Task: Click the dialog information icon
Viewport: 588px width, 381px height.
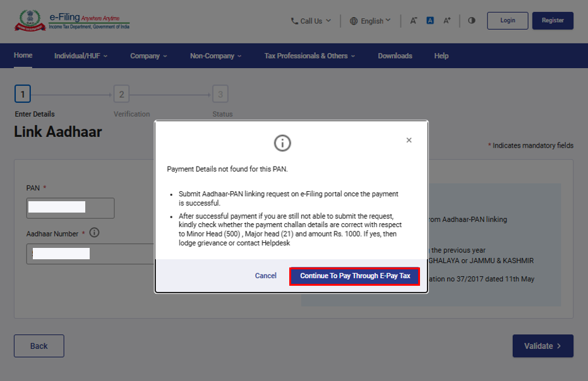Action: (x=282, y=143)
